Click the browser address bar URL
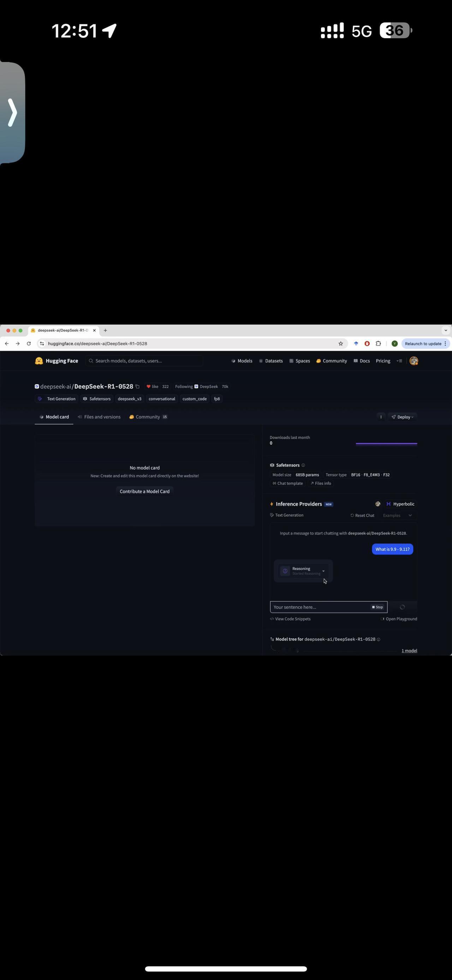Viewport: 452px width, 980px height. [97, 343]
